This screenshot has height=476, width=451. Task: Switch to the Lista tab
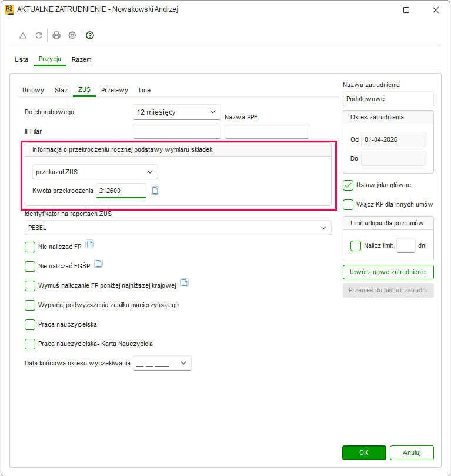click(x=21, y=59)
